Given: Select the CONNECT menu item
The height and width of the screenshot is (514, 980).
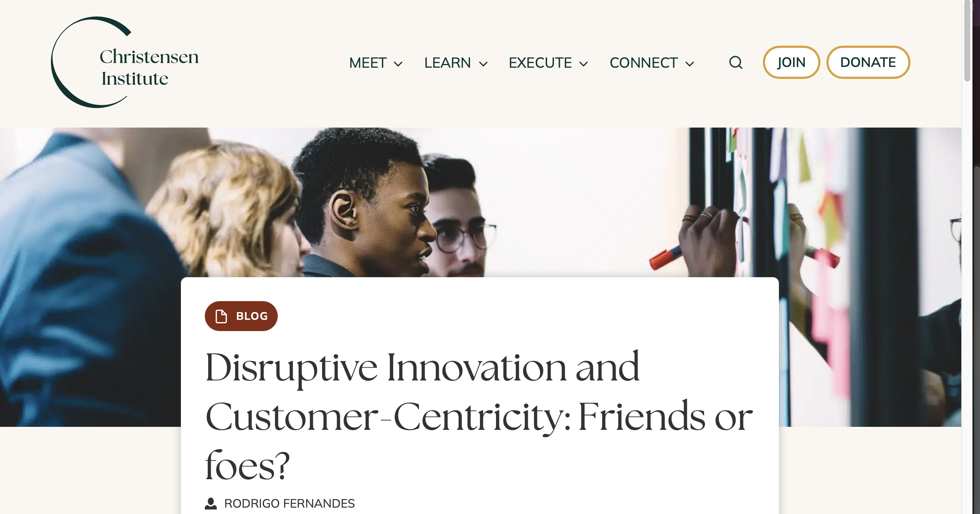Looking at the screenshot, I should [x=644, y=63].
